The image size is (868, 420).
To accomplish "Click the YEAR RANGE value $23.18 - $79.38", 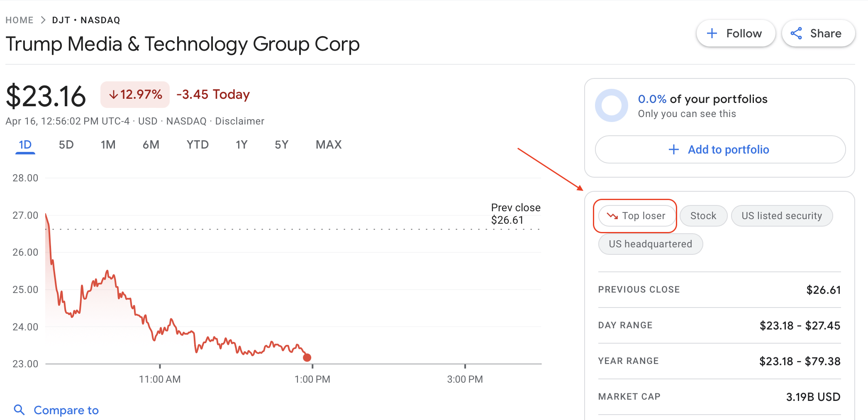I will (800, 361).
